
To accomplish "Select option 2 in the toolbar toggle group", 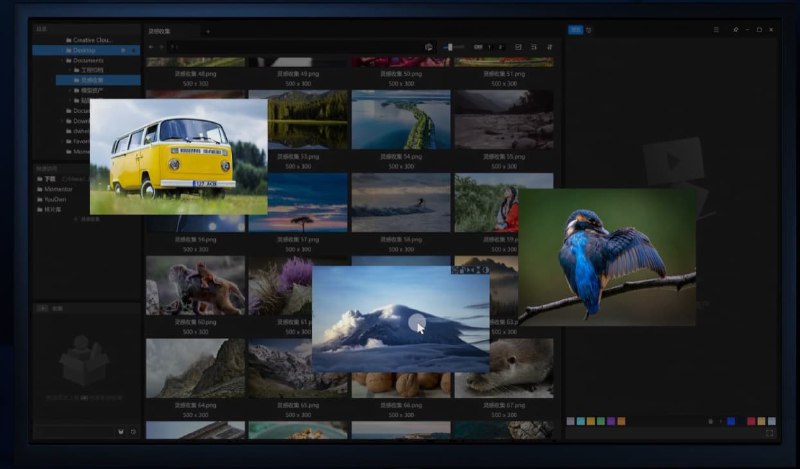I will [500, 47].
